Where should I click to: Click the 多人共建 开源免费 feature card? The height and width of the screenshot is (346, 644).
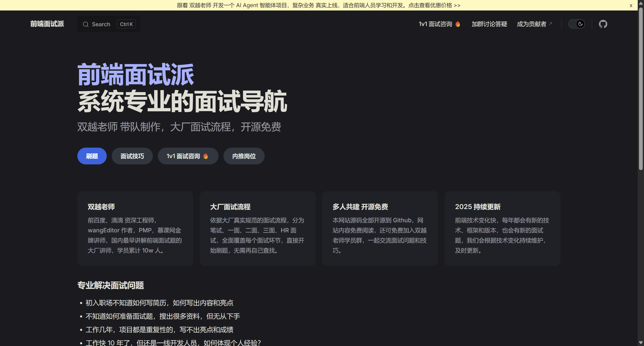(x=380, y=228)
